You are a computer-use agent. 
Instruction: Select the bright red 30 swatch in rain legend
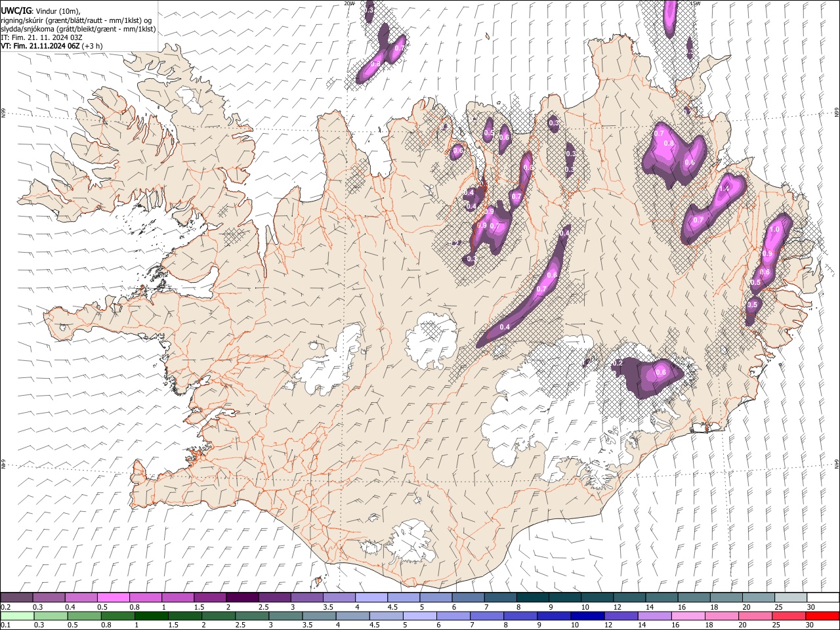(x=822, y=616)
